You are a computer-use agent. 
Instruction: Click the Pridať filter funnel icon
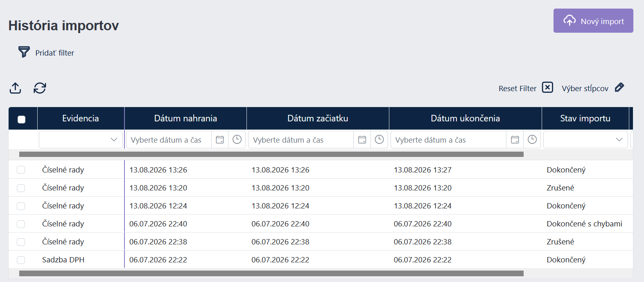point(24,52)
